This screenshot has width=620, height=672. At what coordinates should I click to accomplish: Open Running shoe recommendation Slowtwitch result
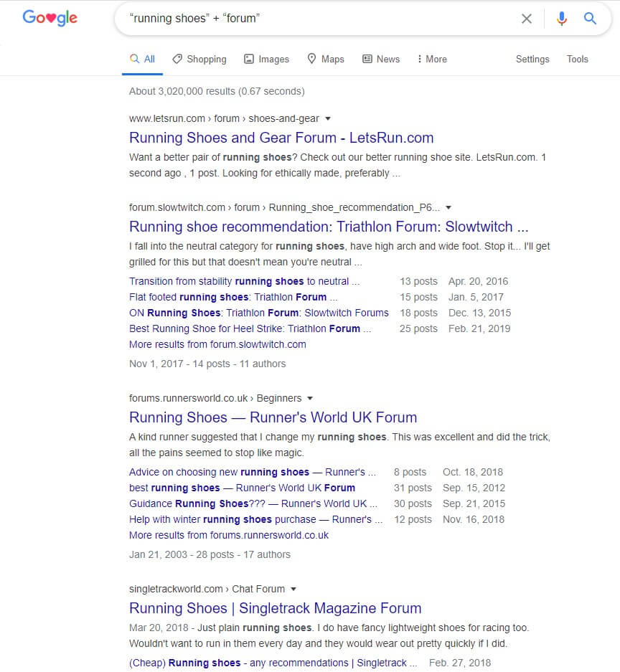tap(329, 227)
